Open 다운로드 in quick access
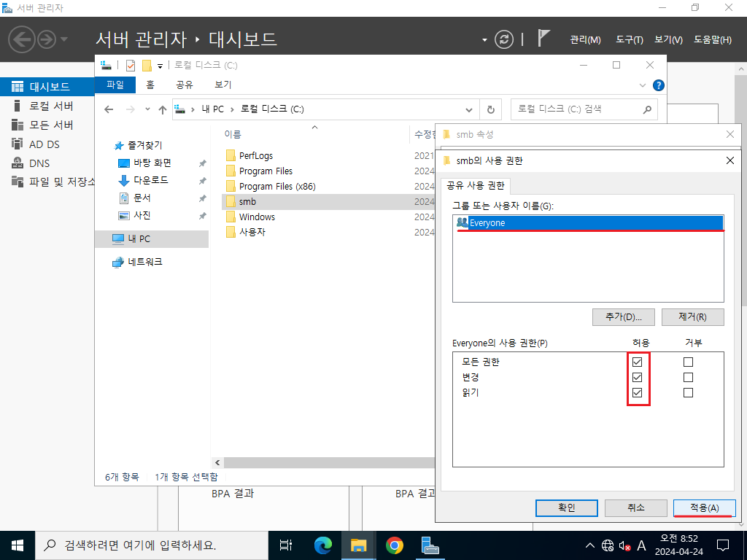 coord(144,181)
